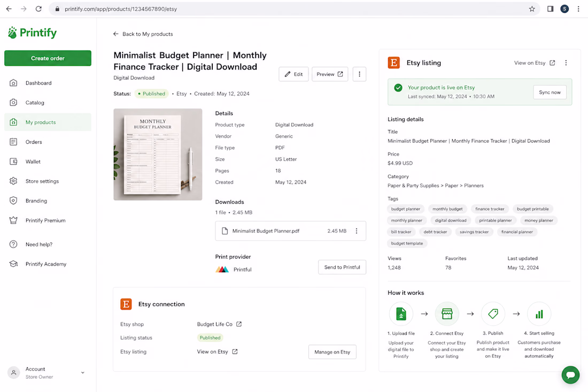
Task: Click the PDF file document icon
Action: pos(225,231)
